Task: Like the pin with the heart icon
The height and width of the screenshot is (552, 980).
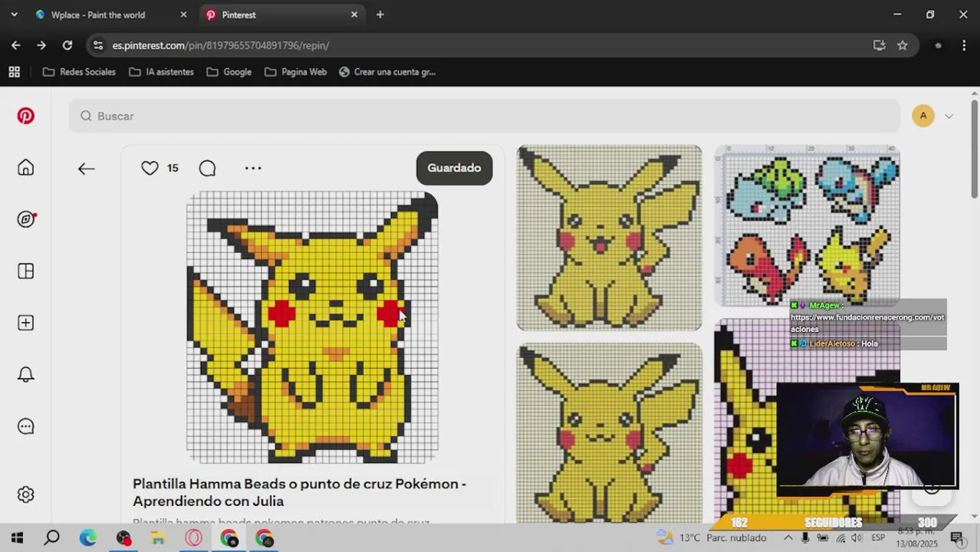Action: [x=150, y=168]
